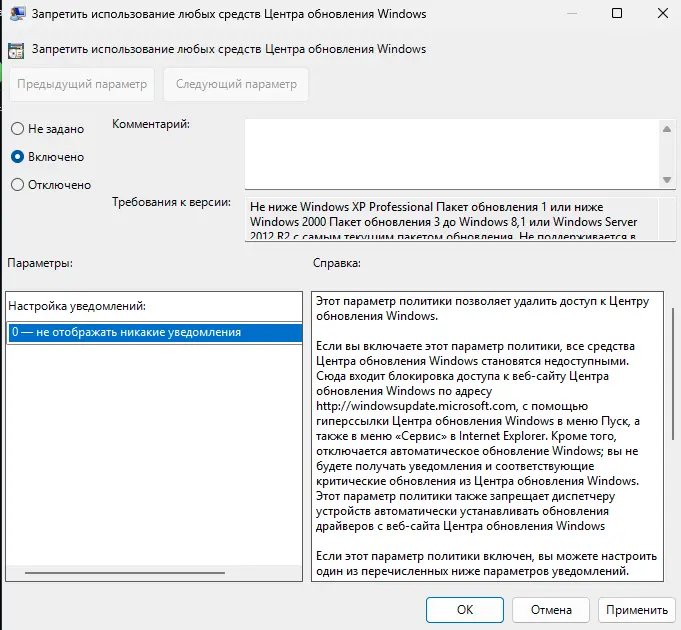This screenshot has width=681, height=630.
Task: Click the 'Требования к версии:' label
Action: pos(172,202)
